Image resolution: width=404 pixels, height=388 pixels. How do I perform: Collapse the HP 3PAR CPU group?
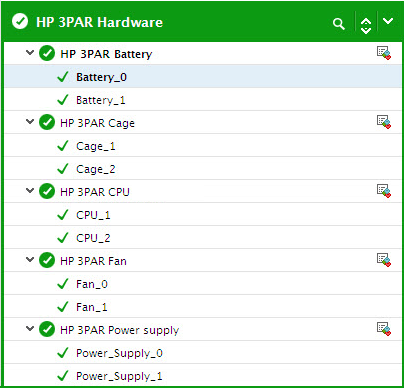pos(30,190)
